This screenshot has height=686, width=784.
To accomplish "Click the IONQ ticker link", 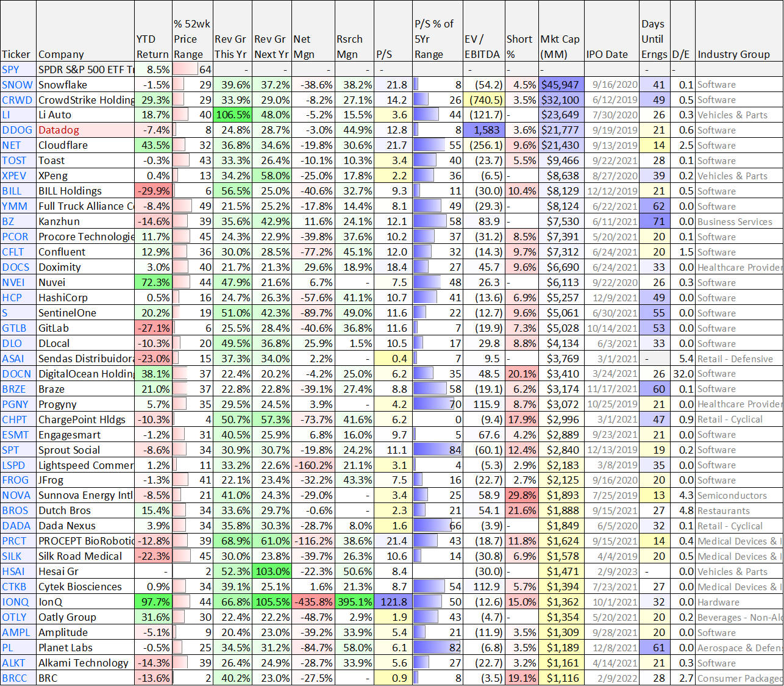I will (15, 602).
